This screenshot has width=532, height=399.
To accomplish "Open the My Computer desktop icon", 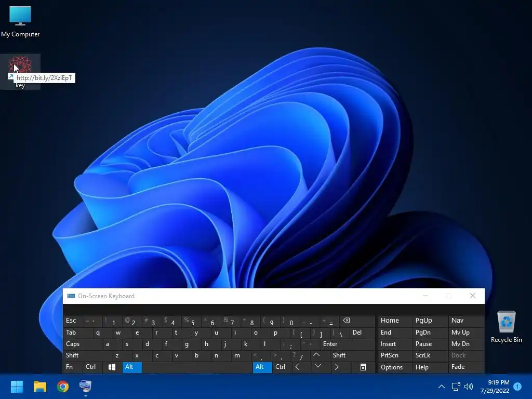I will click(20, 21).
